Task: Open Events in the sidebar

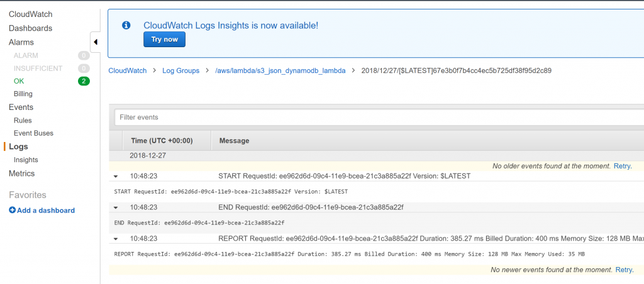Action: pos(21,107)
